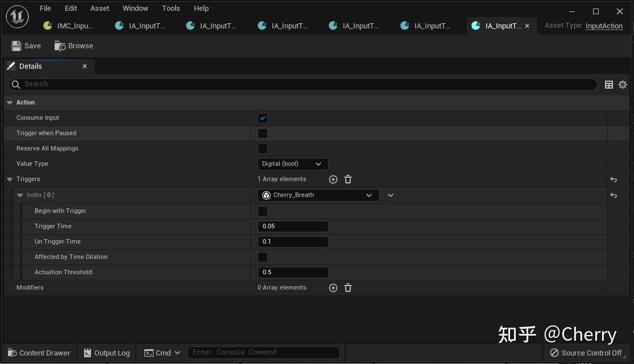634x364 pixels.
Task: Click the Unreal Engine logo icon
Action: (16, 16)
